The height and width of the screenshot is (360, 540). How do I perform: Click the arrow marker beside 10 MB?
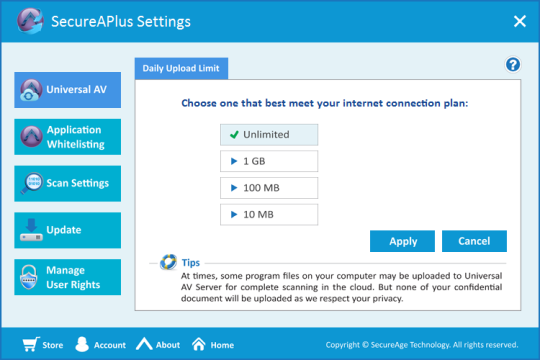click(234, 214)
